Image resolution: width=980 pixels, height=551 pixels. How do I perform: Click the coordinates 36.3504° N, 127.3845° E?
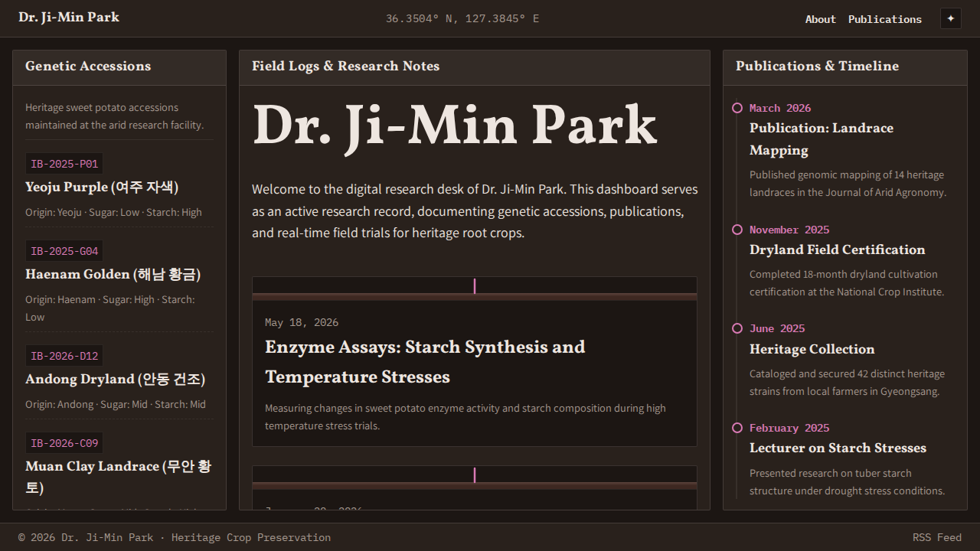click(462, 18)
